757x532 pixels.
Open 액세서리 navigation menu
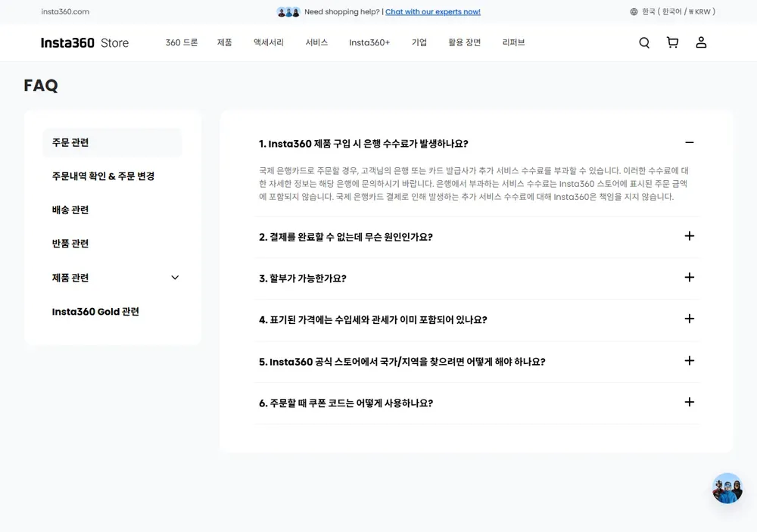[269, 42]
